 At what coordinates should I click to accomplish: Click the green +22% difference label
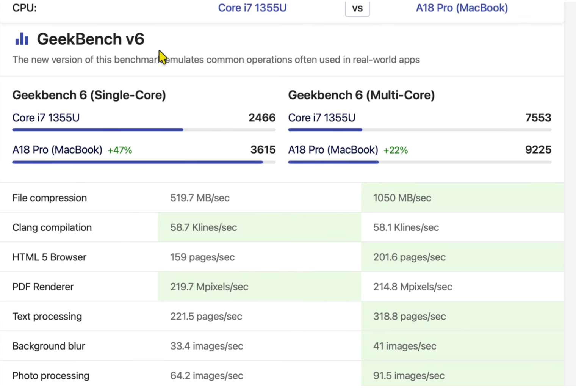point(396,151)
